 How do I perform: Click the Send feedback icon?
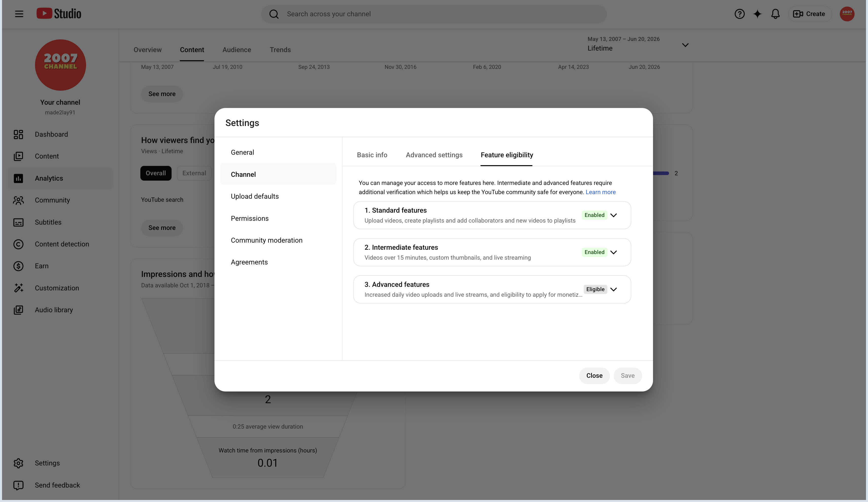pos(18,485)
